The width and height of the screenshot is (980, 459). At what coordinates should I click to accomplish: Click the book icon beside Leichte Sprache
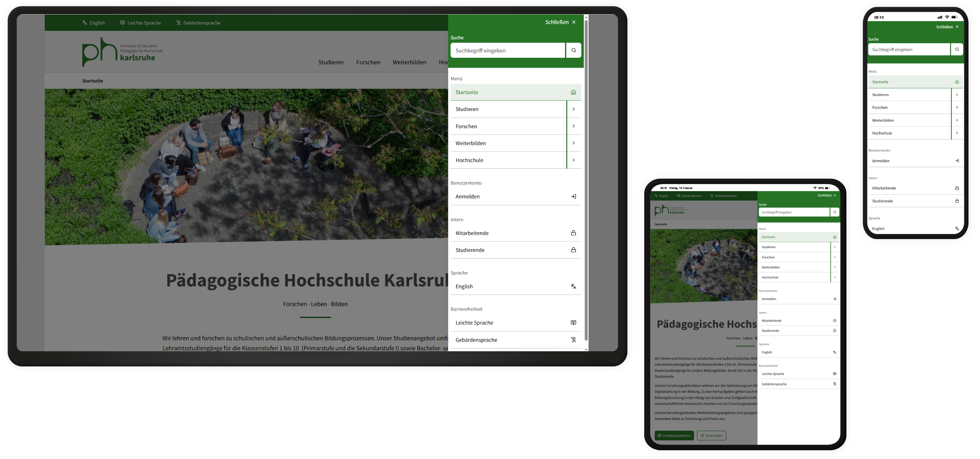573,322
